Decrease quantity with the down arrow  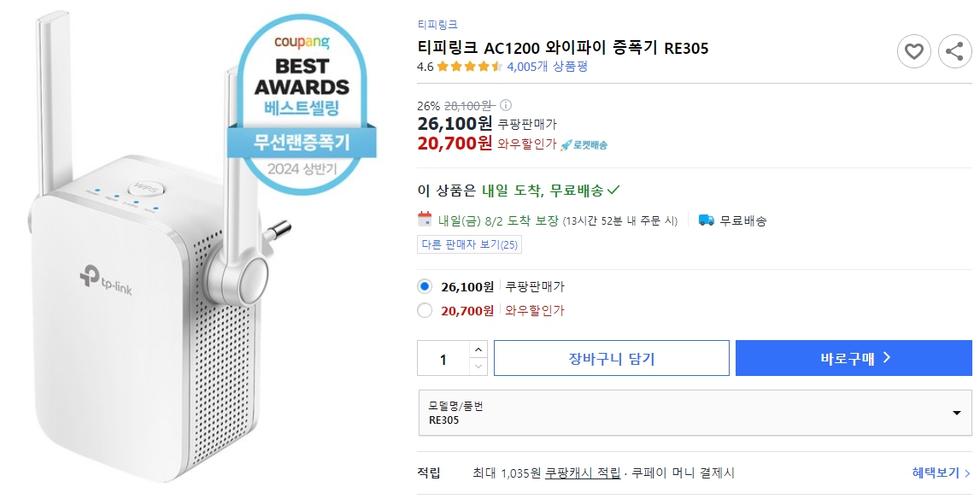click(x=480, y=367)
